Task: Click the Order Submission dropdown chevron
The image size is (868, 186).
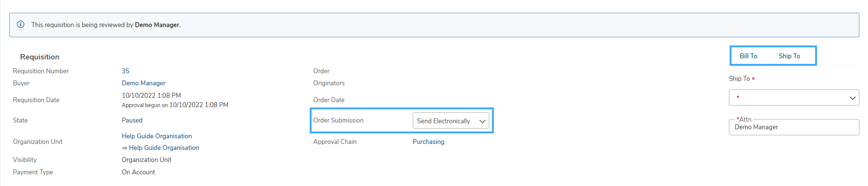Action: pyautogui.click(x=482, y=121)
